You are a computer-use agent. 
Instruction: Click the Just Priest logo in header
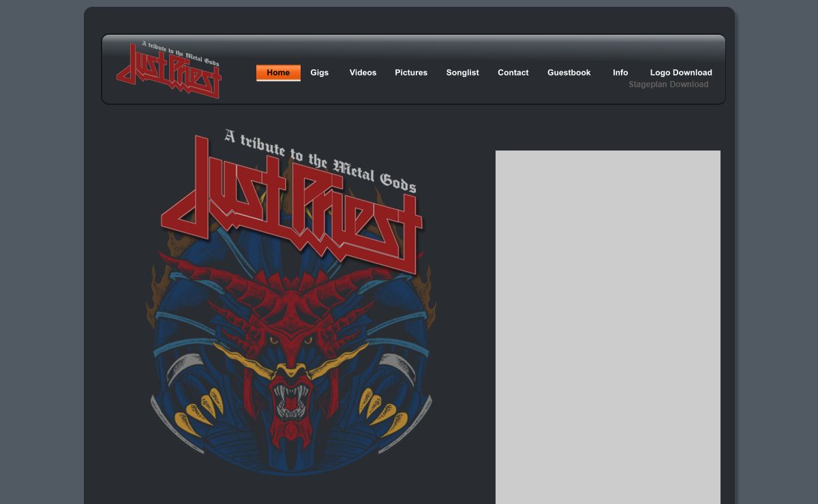(x=169, y=69)
